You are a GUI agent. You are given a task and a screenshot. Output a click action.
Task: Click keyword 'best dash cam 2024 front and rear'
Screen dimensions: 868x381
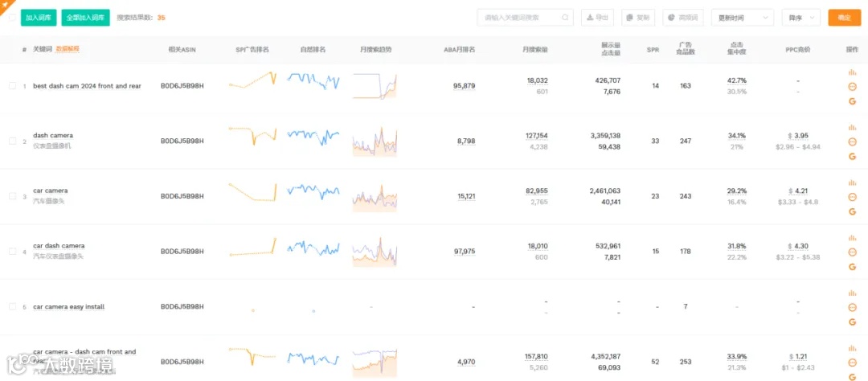coord(87,86)
